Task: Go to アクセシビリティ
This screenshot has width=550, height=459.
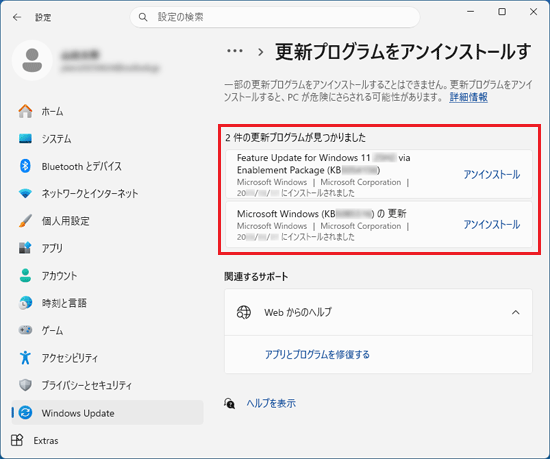Action: (107, 357)
